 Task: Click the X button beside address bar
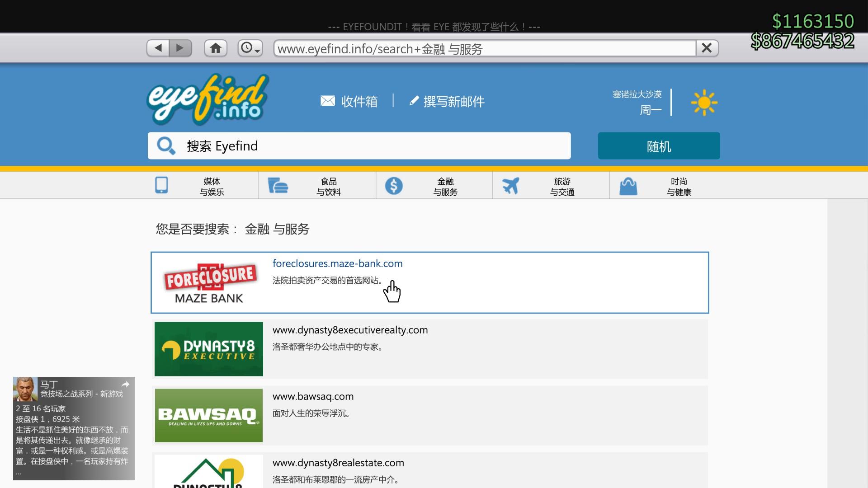707,48
